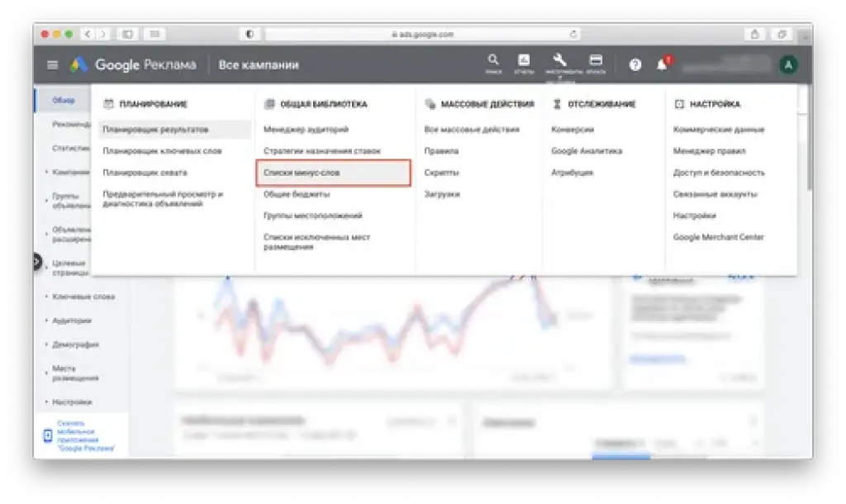Click the mobile app phone icon
Screen dimensions: 846x504
[x=47, y=435]
